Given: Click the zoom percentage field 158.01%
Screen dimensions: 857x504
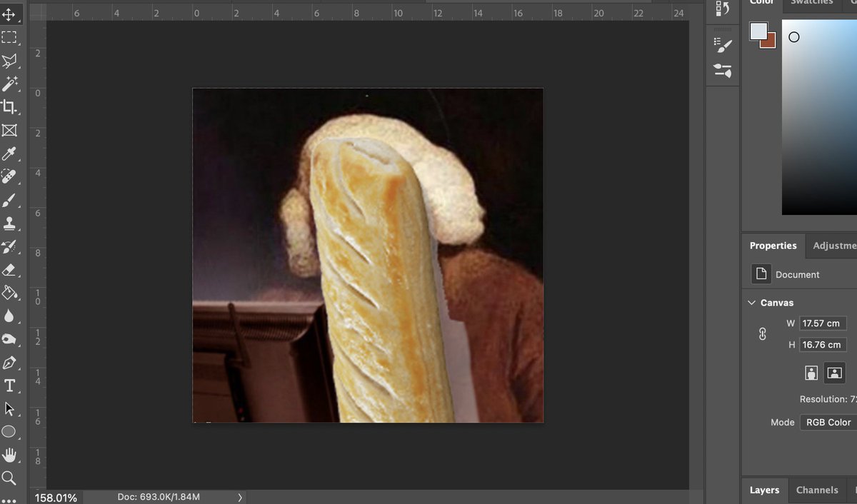Looking at the screenshot, I should tap(56, 498).
